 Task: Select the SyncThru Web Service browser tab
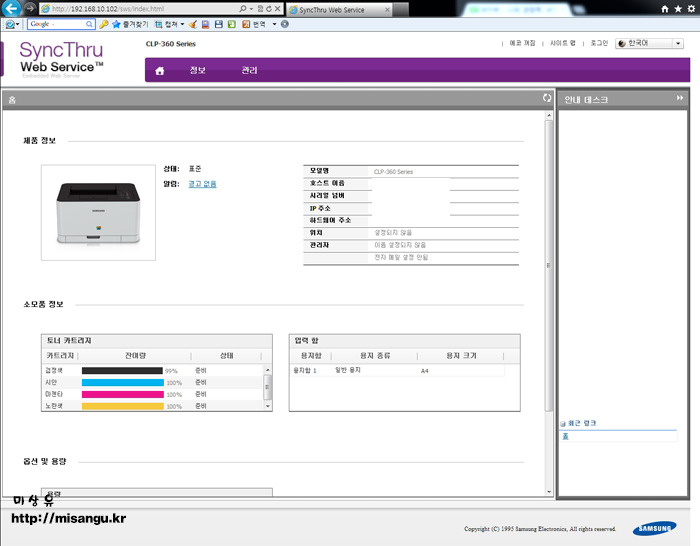coord(339,9)
